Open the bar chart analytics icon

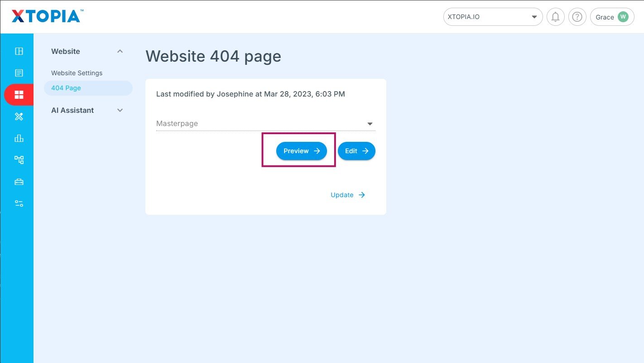point(19,138)
